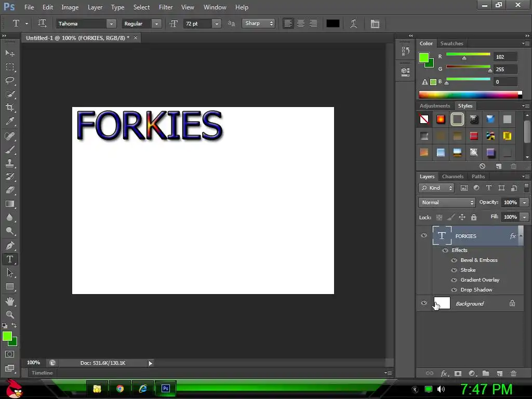This screenshot has height=399, width=532.
Task: Open the Layer menu
Action: point(95,7)
